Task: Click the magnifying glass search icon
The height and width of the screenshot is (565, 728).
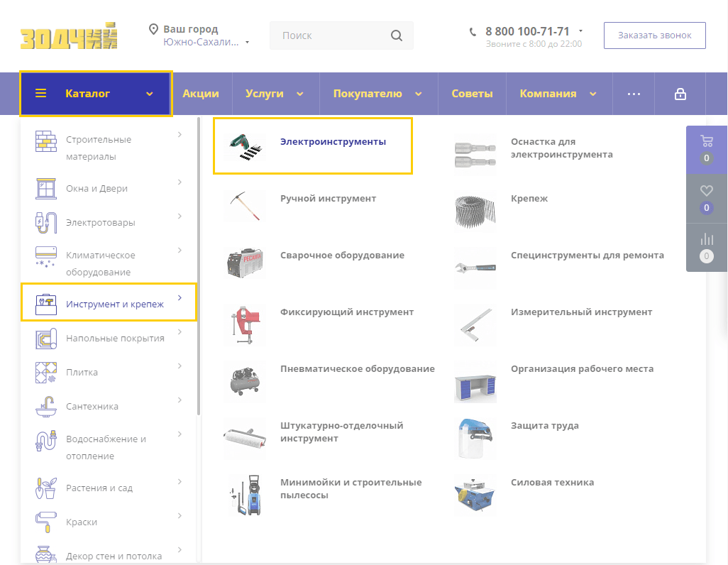Action: (x=397, y=35)
